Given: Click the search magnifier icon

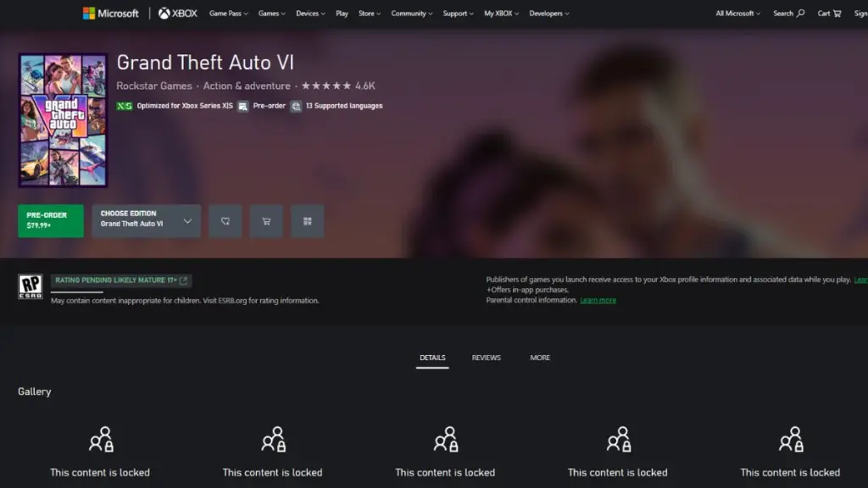Looking at the screenshot, I should point(800,14).
